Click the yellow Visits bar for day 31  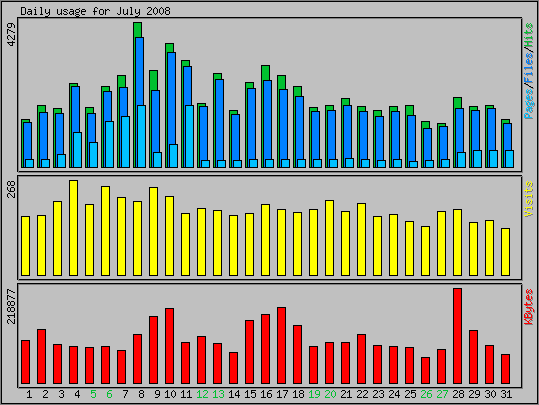click(505, 252)
